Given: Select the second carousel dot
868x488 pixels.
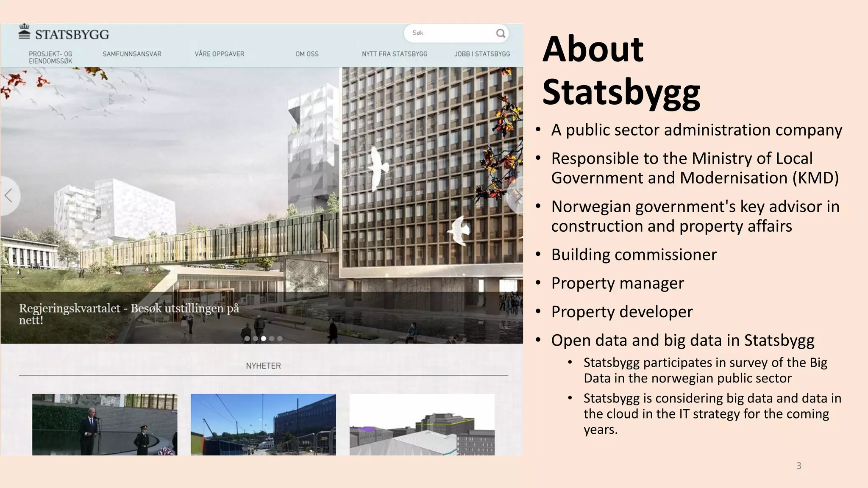Looking at the screenshot, I should click(x=255, y=338).
